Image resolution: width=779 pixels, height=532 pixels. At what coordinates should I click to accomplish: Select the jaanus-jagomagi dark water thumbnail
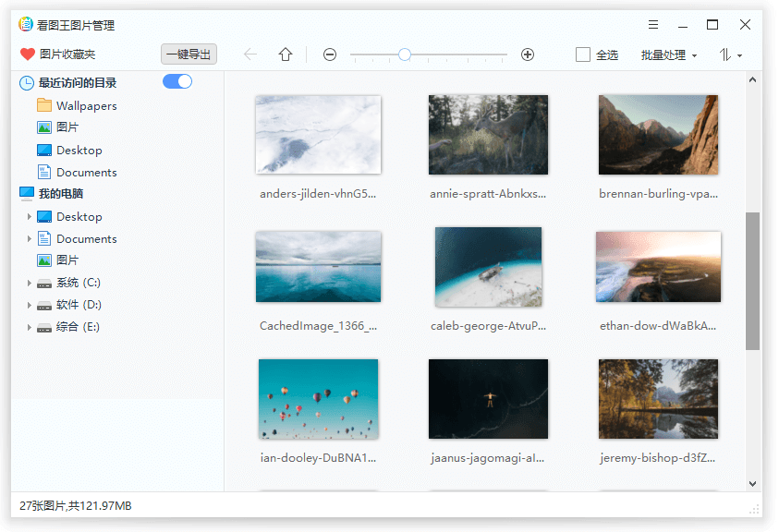click(488, 399)
